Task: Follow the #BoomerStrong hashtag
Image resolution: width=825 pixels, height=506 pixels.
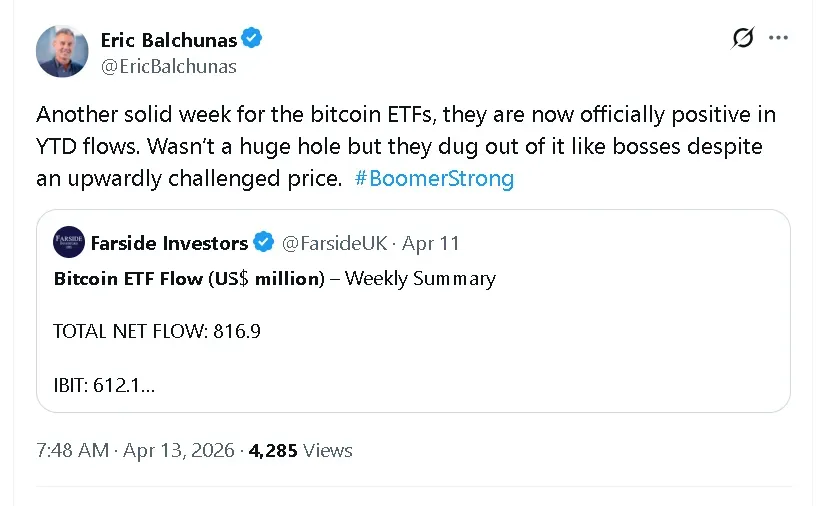Action: (434, 179)
